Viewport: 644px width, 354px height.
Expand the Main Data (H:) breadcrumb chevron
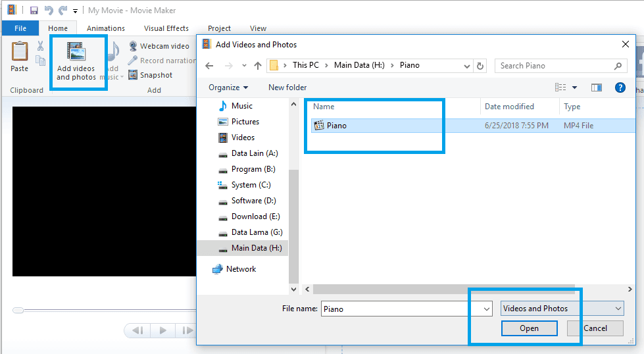point(392,65)
